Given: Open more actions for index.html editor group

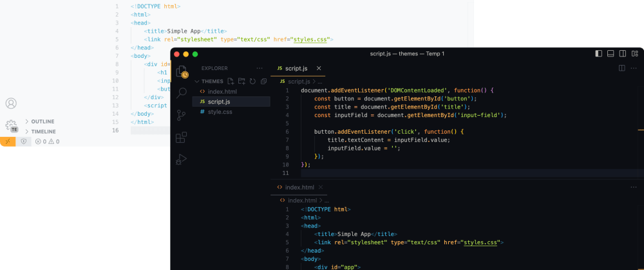Looking at the screenshot, I should 634,187.
